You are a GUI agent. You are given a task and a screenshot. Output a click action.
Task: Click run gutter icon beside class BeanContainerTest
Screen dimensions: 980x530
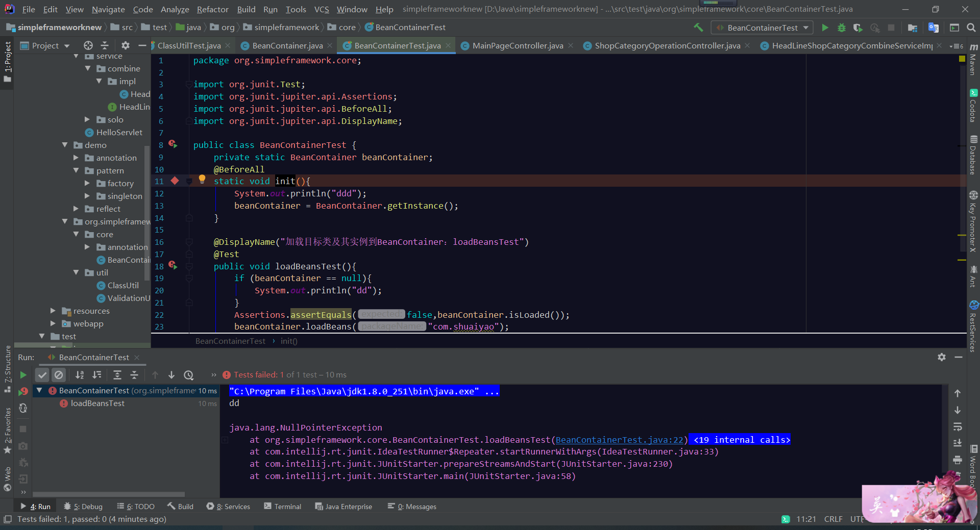point(173,144)
